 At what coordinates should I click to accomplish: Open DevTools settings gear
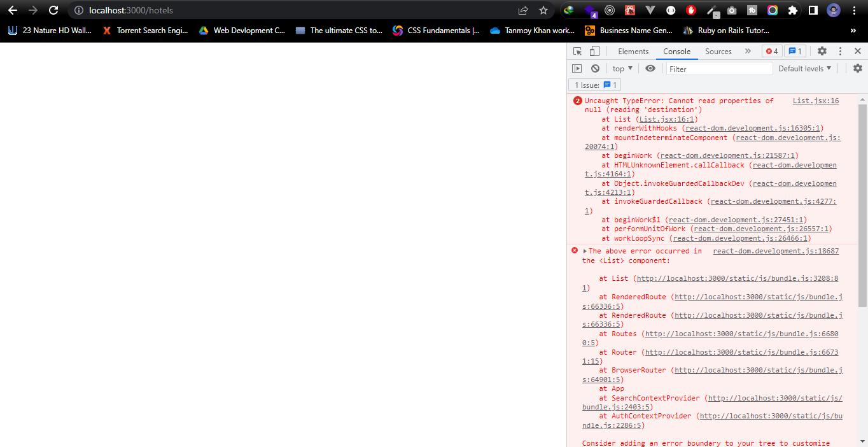[x=822, y=52]
